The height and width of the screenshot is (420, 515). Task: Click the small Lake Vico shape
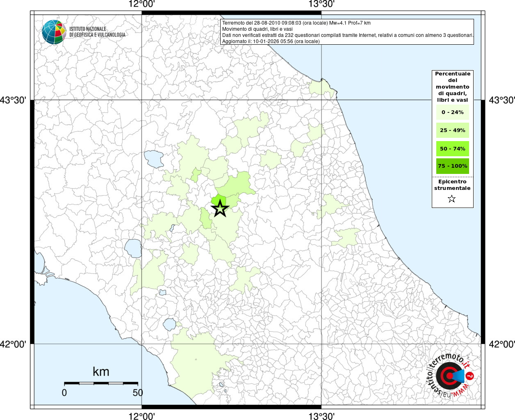pyautogui.click(x=163, y=292)
